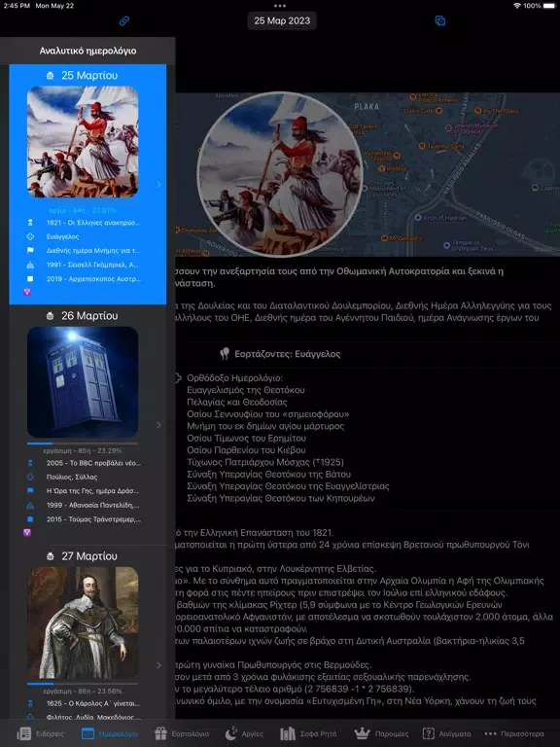Tap the battery indicator in status bar
Viewport: 560px width, 747px height.
[549, 6]
